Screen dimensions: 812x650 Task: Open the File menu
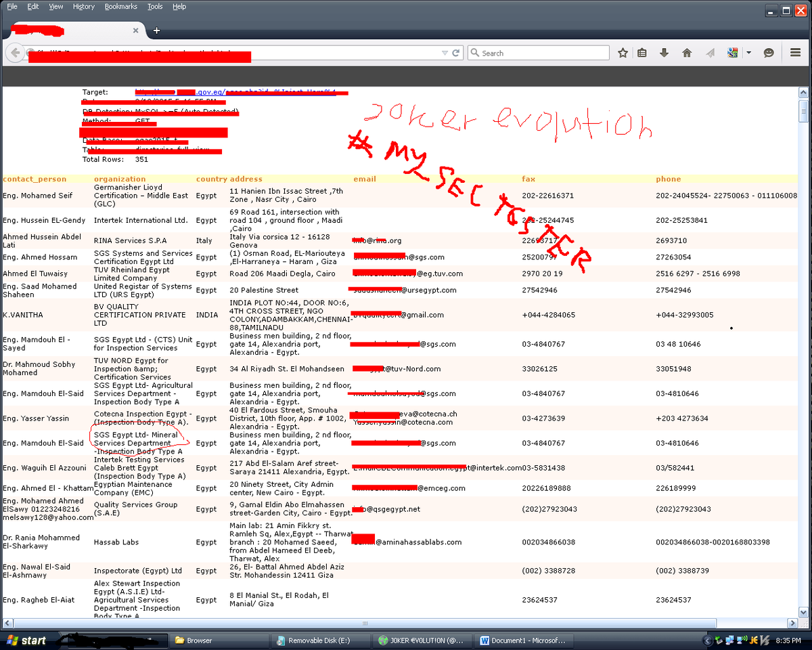click(12, 6)
